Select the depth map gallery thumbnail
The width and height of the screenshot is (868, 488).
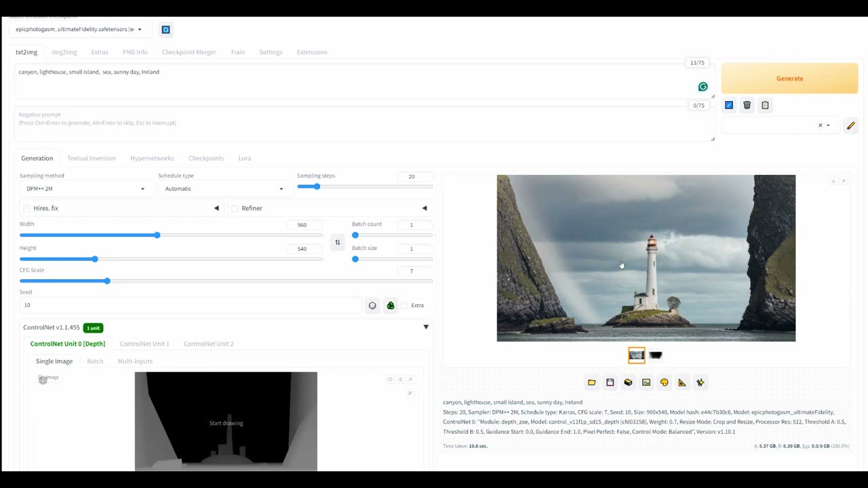(655, 355)
